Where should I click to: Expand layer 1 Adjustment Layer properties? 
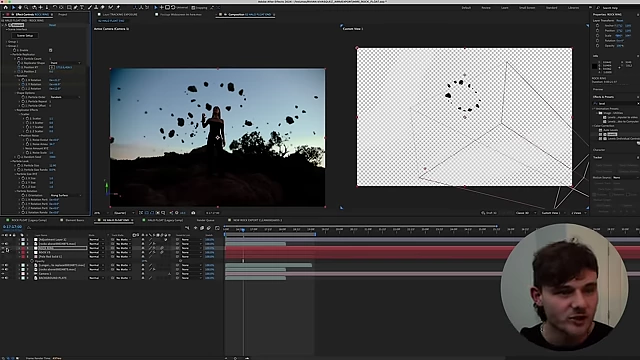click(x=19, y=240)
